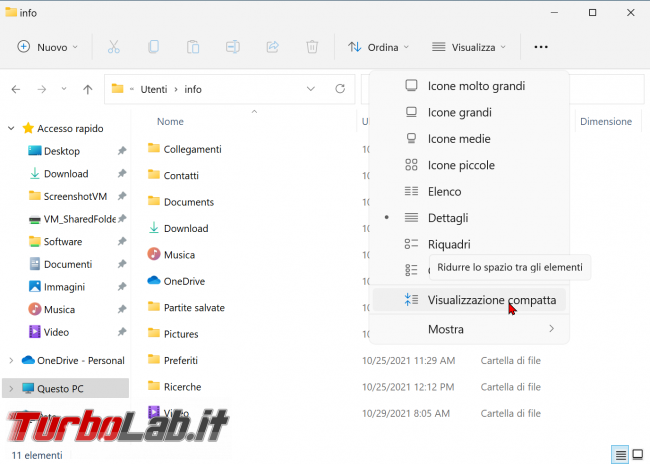Viewport: 650px width, 464px height.
Task: Expand address bar history chevron
Action: [x=310, y=89]
